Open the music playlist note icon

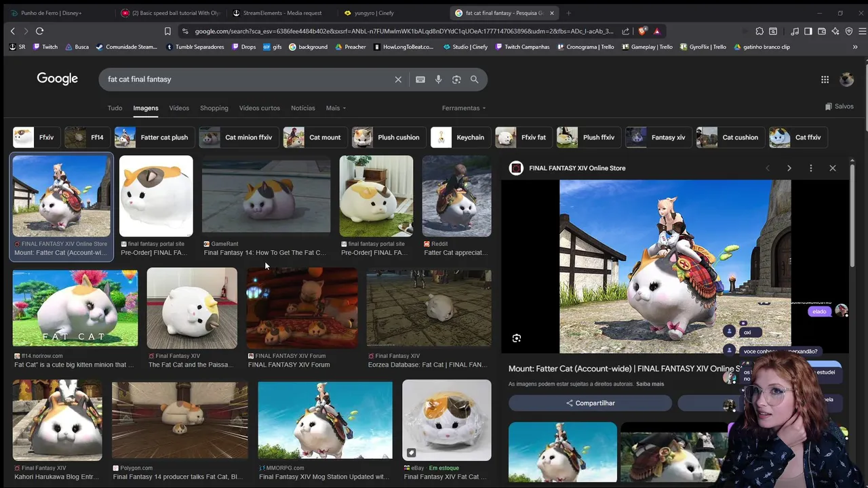click(x=795, y=31)
